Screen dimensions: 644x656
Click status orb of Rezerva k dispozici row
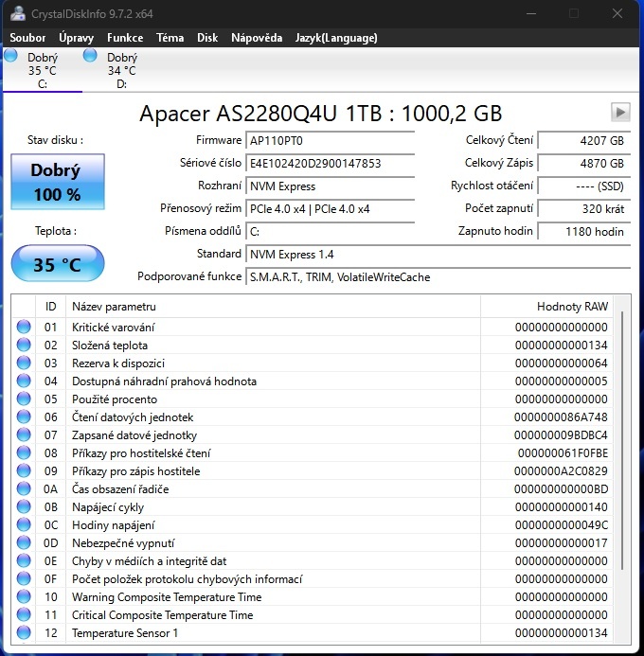click(24, 363)
